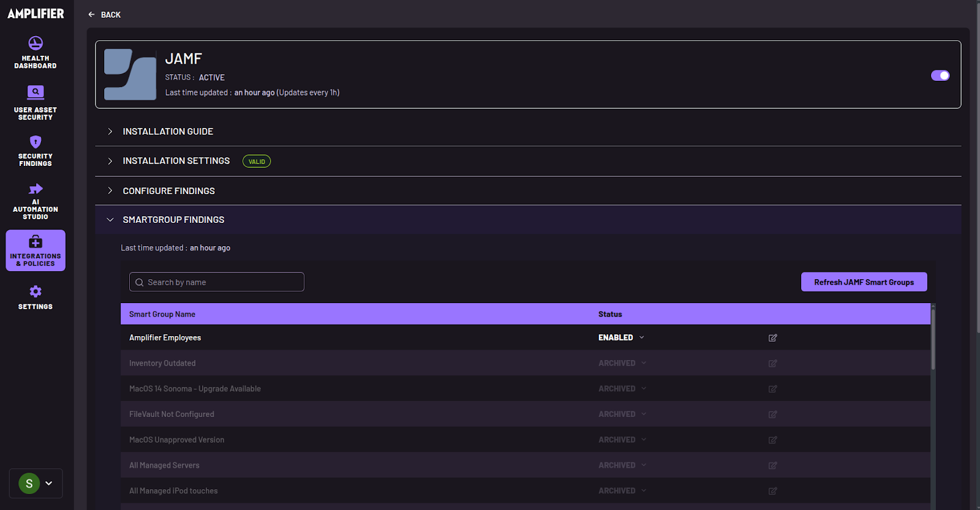Click the Valid badge on Installation Settings

point(257,162)
